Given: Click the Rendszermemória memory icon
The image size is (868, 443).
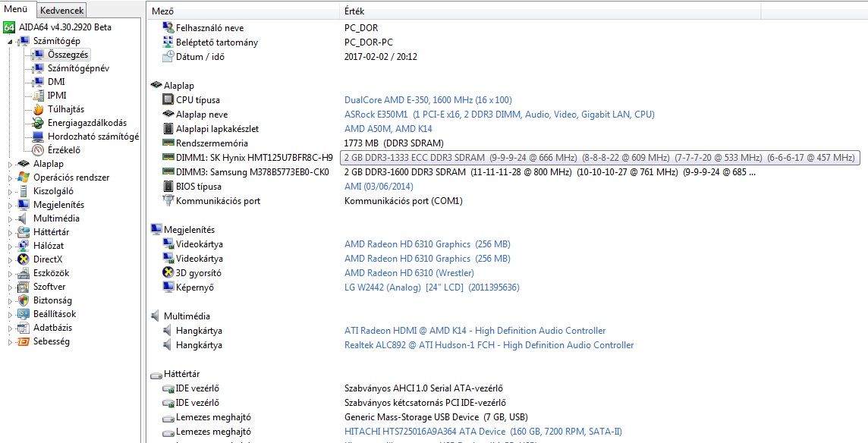Looking at the screenshot, I should [168, 143].
